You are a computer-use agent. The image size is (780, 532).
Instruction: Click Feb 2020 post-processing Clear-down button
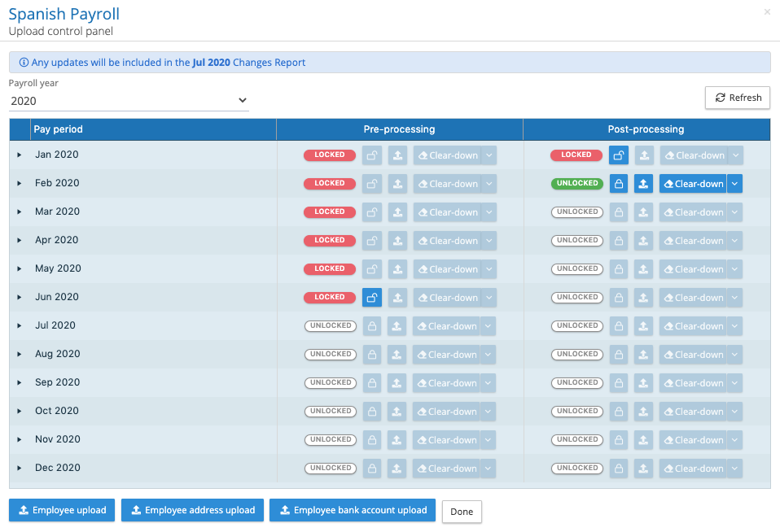coord(691,184)
